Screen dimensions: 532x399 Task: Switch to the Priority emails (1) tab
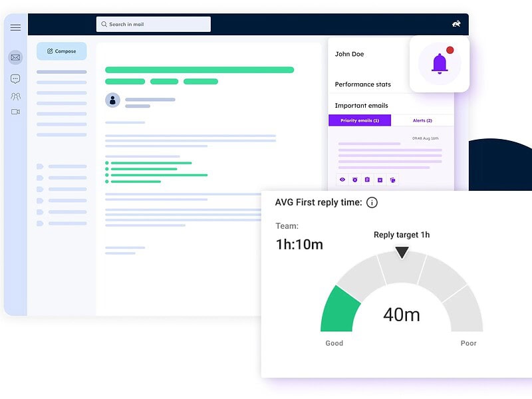pyautogui.click(x=360, y=120)
